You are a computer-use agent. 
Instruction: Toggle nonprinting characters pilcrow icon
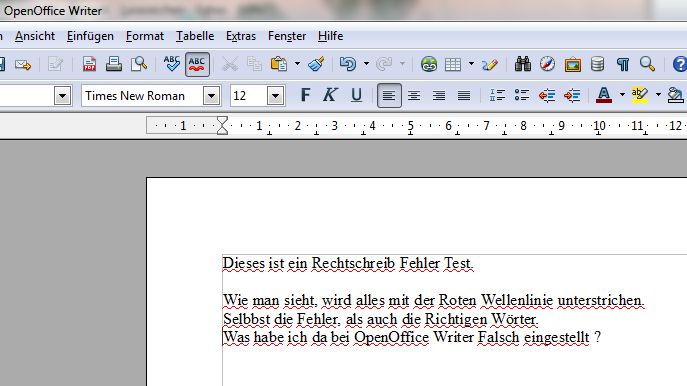coord(623,64)
